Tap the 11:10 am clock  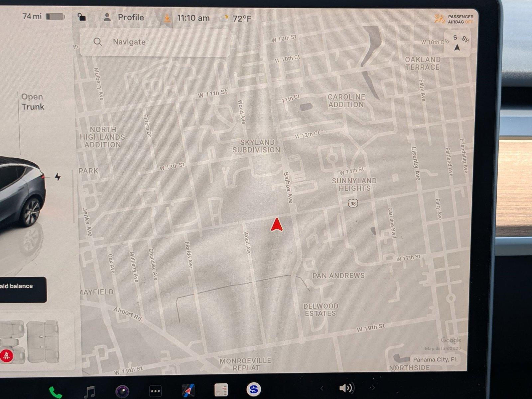coord(193,18)
